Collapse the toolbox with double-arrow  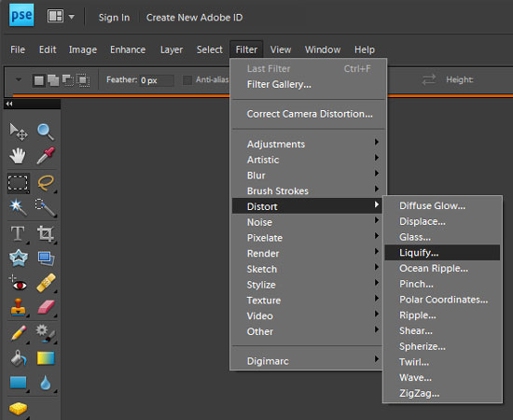[9, 104]
